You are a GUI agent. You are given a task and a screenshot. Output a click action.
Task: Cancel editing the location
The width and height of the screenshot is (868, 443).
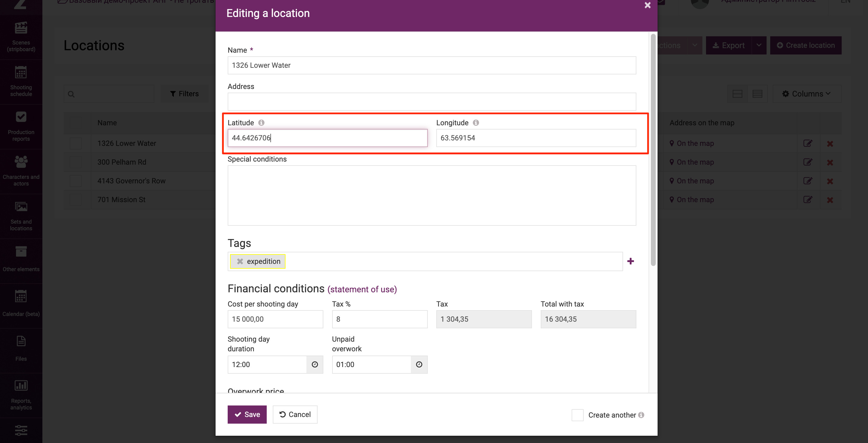(x=295, y=415)
